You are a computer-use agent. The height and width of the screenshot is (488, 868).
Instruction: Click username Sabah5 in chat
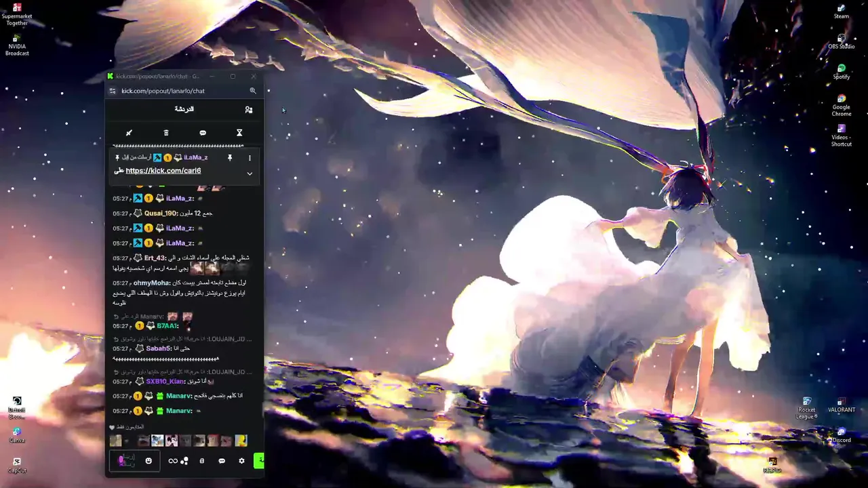pos(159,348)
